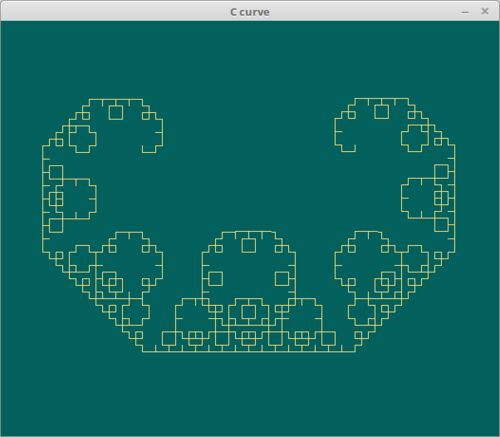Viewport: 500px width, 437px height.
Task: Select the small square atop the left curl
Action: [x=116, y=112]
